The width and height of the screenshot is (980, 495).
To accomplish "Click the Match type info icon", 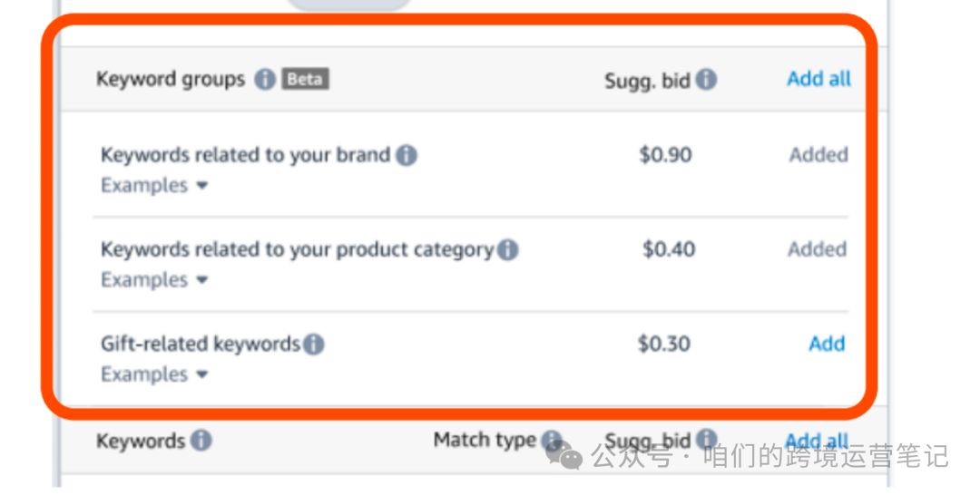I will coord(552,440).
